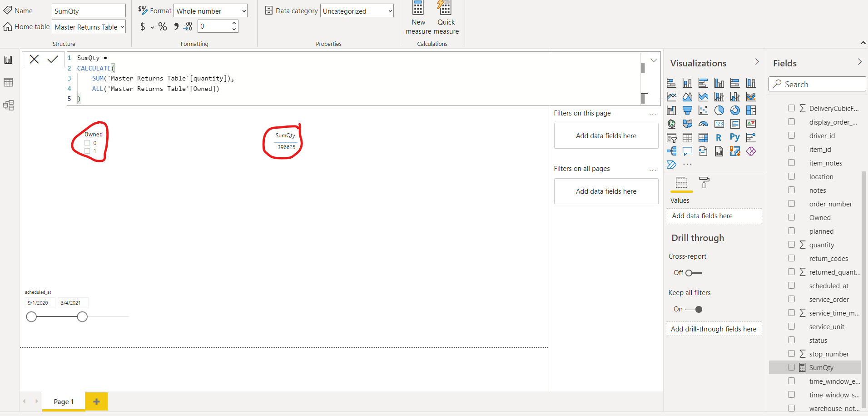Open the Data category dropdown

357,11
